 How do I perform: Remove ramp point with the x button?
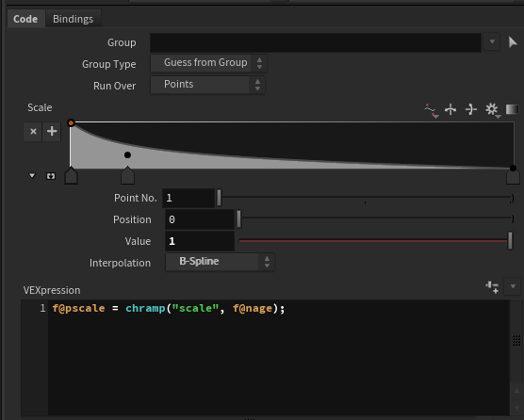coord(33,131)
